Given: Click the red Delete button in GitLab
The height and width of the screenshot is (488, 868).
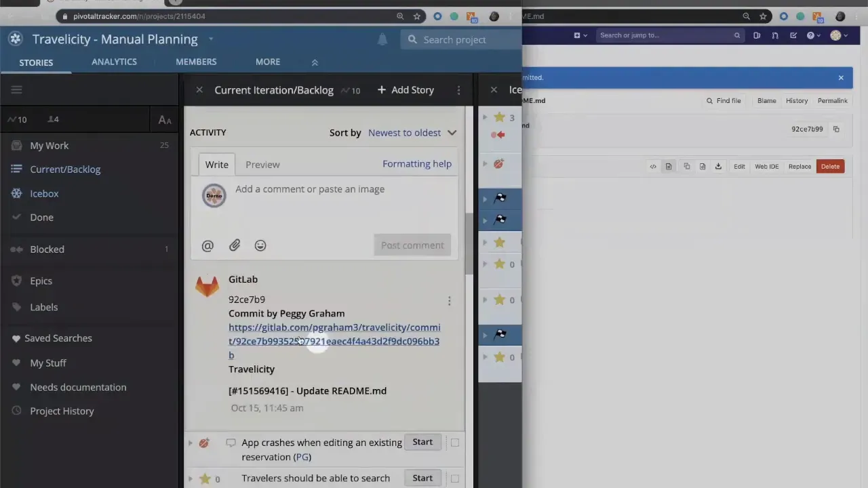Looking at the screenshot, I should tap(830, 166).
